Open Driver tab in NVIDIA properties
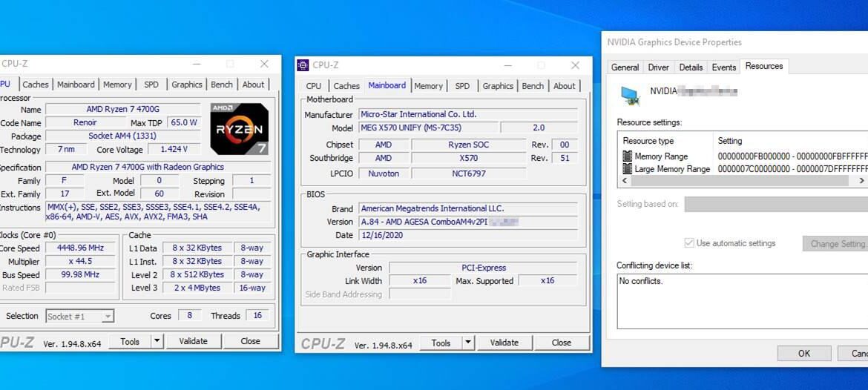 click(659, 67)
